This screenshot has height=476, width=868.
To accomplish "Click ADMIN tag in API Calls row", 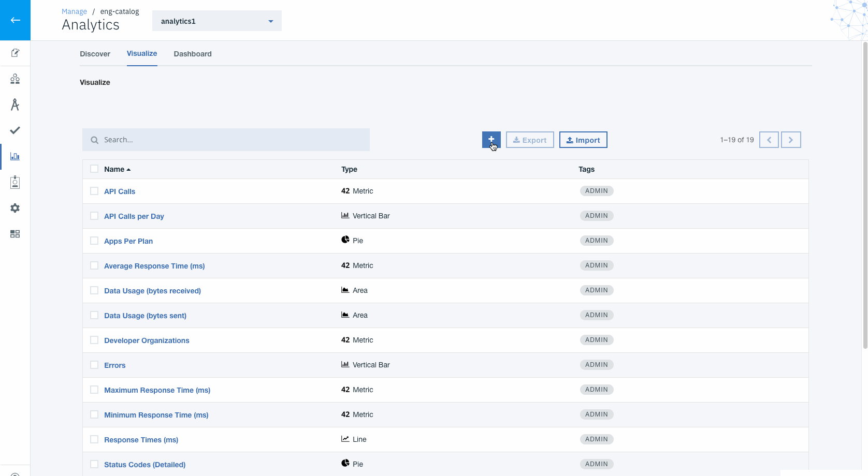I will [597, 191].
